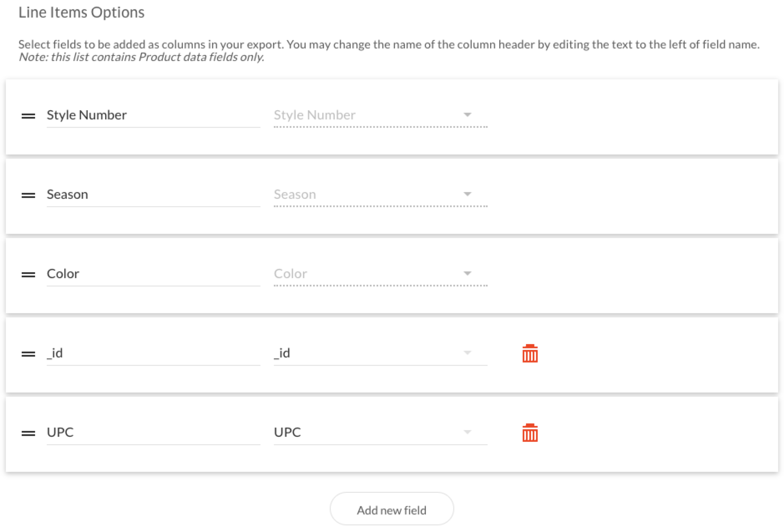
Task: Click the Color field drag handle icon
Action: tap(28, 274)
